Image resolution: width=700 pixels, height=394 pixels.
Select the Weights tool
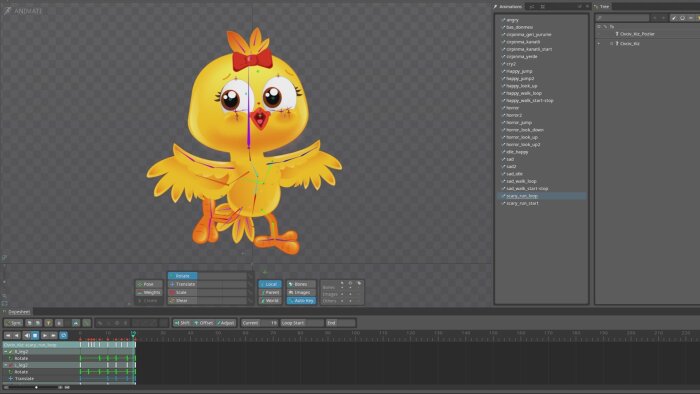[149, 293]
